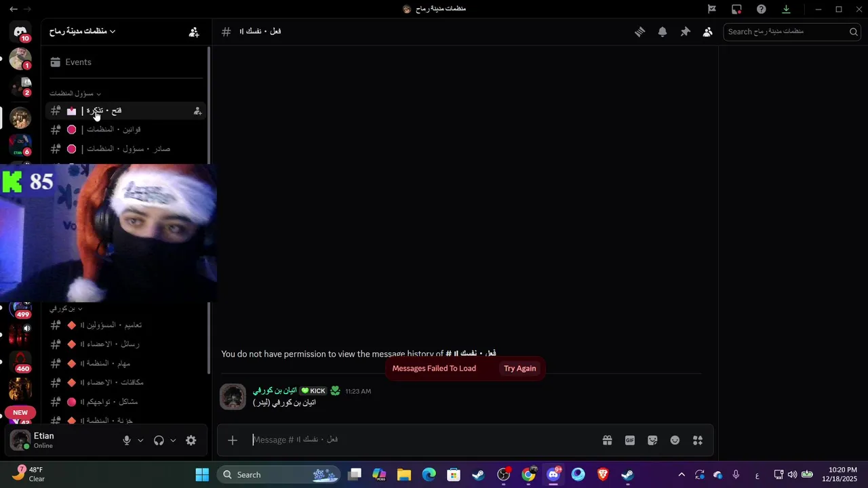Open the GIF picker
Viewport: 868px width, 488px height.
630,441
